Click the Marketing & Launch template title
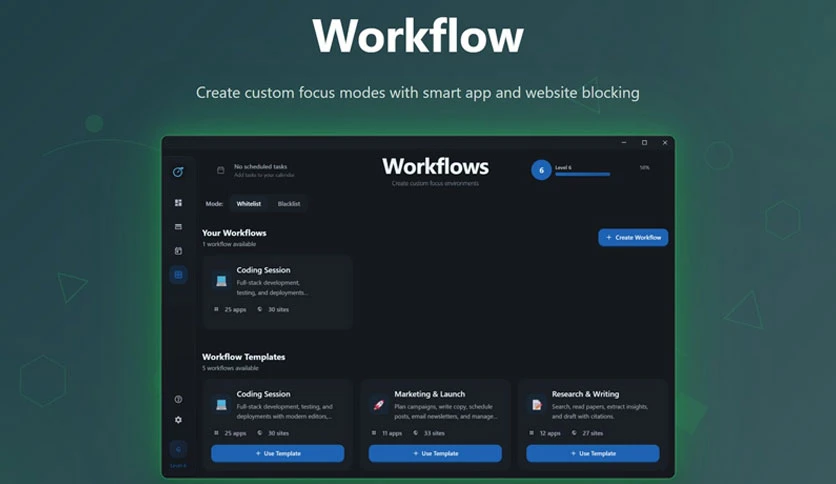 (429, 394)
